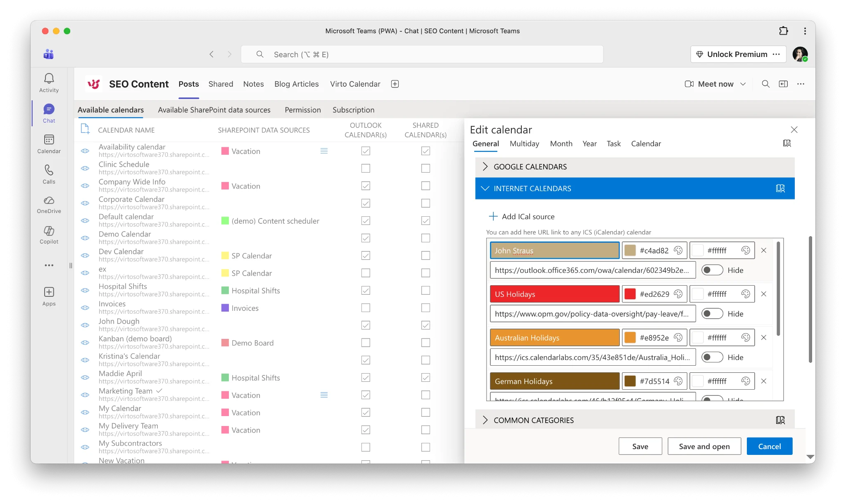Screen dimensions: 846x504
Task: Open Apps in the Teams sidebar
Action: [x=49, y=297]
